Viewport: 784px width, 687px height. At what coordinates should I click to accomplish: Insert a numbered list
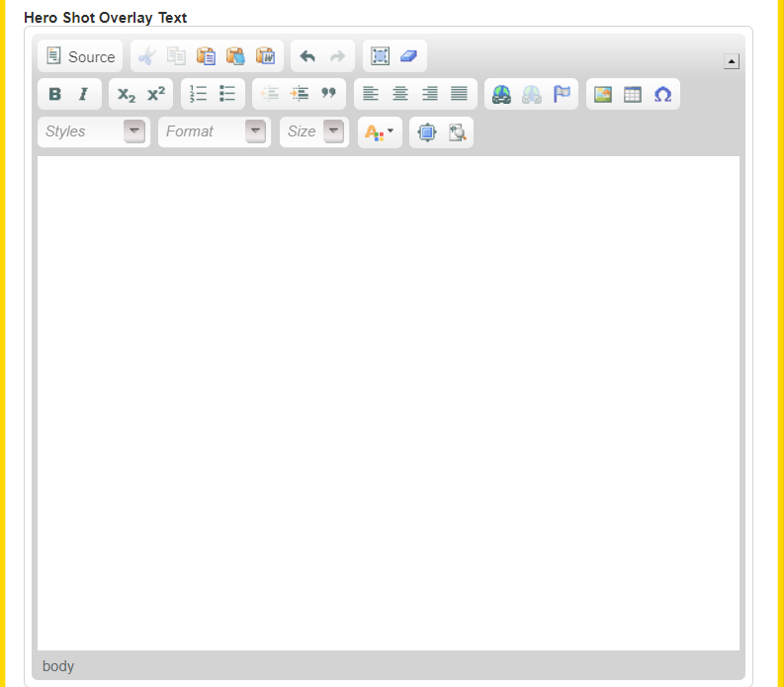(x=199, y=94)
